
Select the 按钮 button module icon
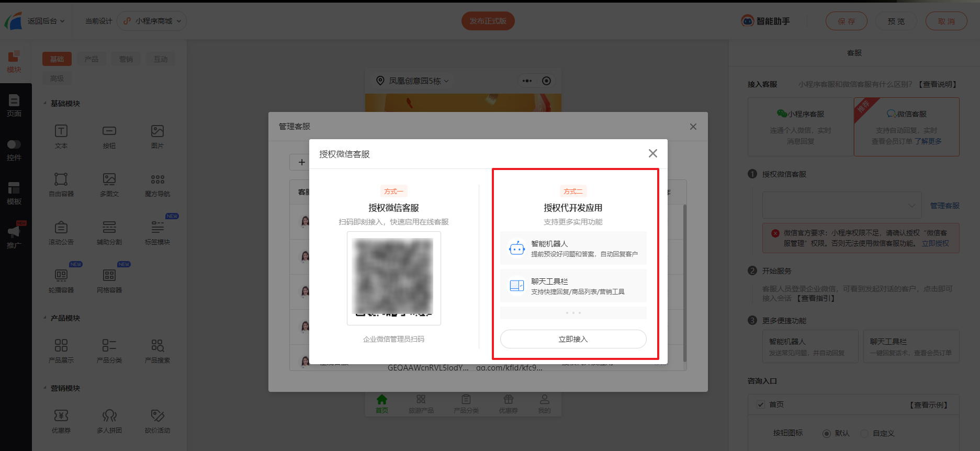point(109,131)
